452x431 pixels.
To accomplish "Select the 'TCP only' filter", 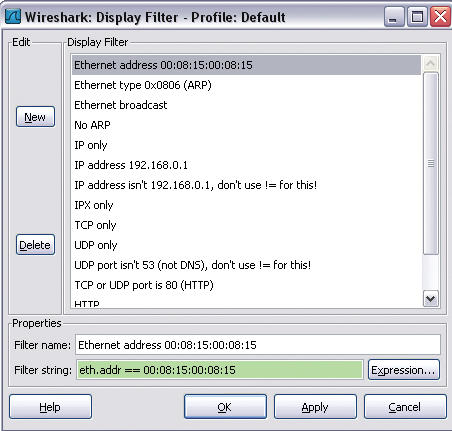I will (x=247, y=225).
